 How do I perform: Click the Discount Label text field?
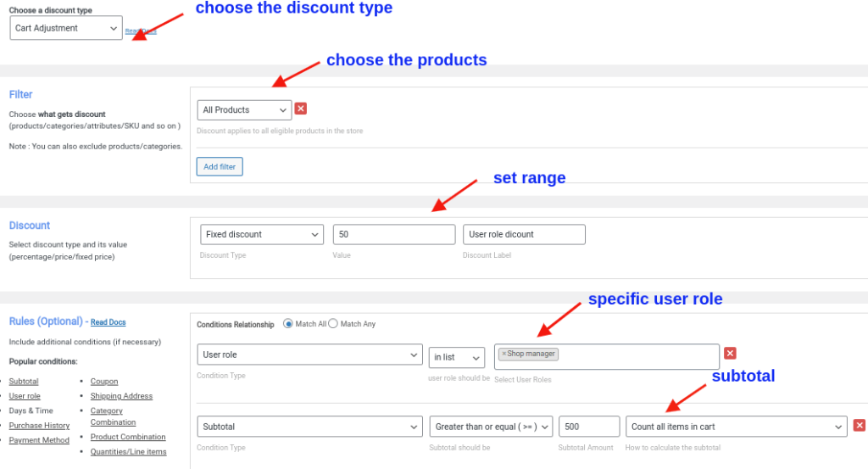point(524,234)
